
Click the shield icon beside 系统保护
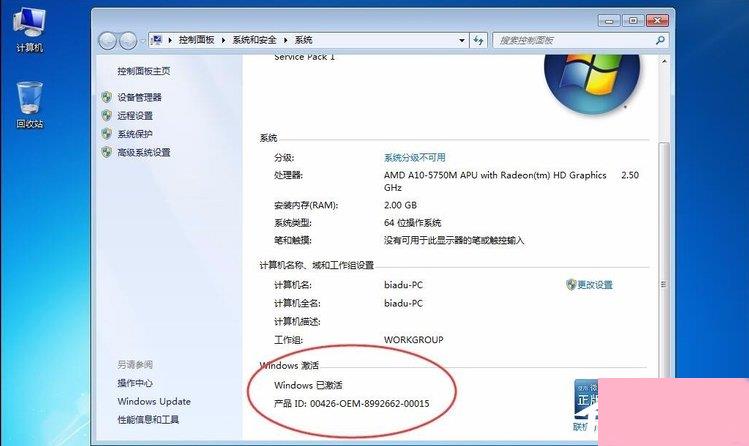(x=107, y=134)
